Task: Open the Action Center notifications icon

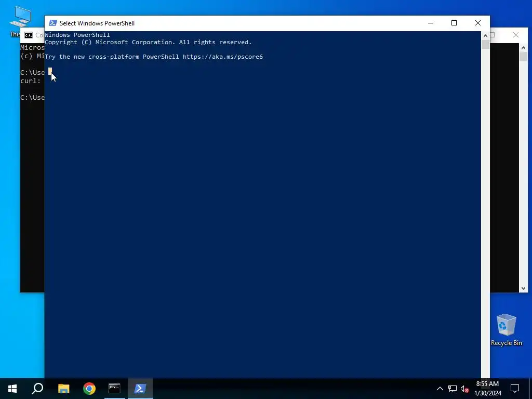Action: pos(515,389)
